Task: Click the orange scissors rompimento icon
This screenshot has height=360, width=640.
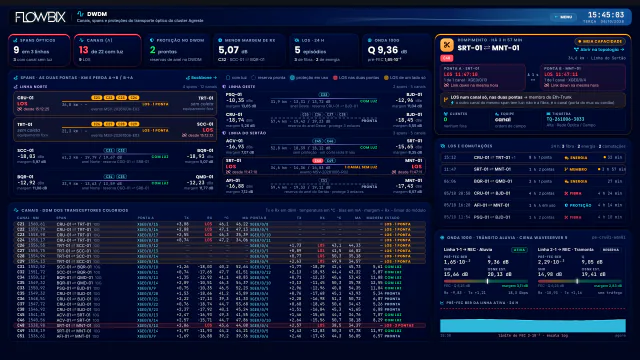Action: pos(447,44)
